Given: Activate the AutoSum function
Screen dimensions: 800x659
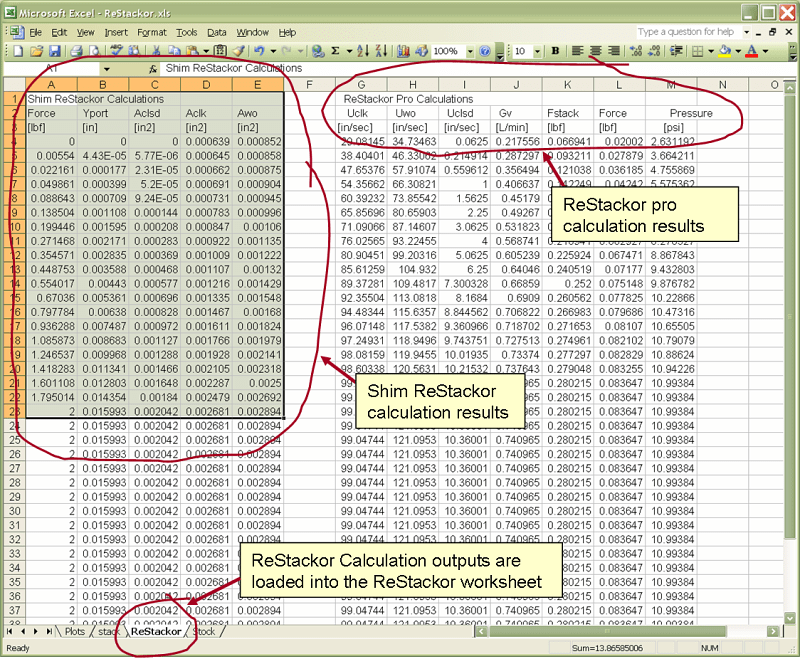Looking at the screenshot, I should click(x=335, y=48).
